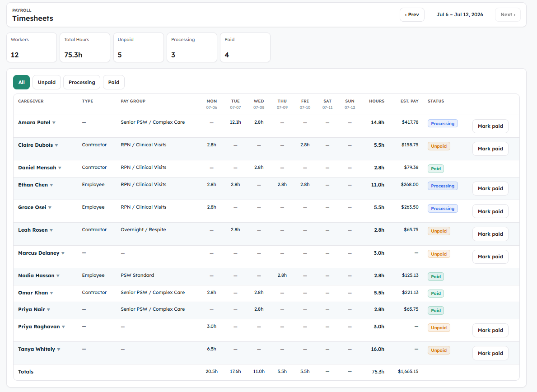Click the CAREGIVER column header

[x=31, y=101]
